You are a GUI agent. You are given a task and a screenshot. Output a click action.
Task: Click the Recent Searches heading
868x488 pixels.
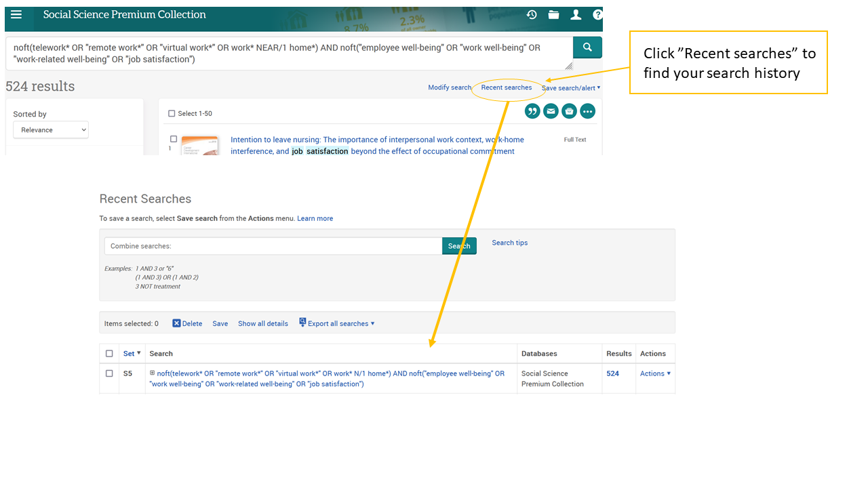tap(145, 199)
